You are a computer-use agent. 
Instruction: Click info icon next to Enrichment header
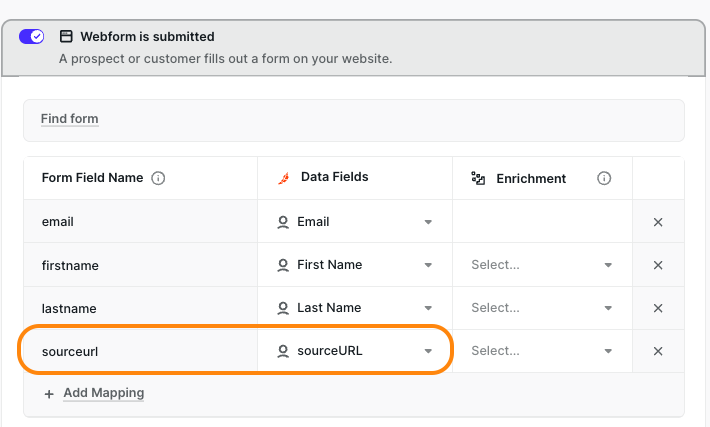tap(604, 178)
